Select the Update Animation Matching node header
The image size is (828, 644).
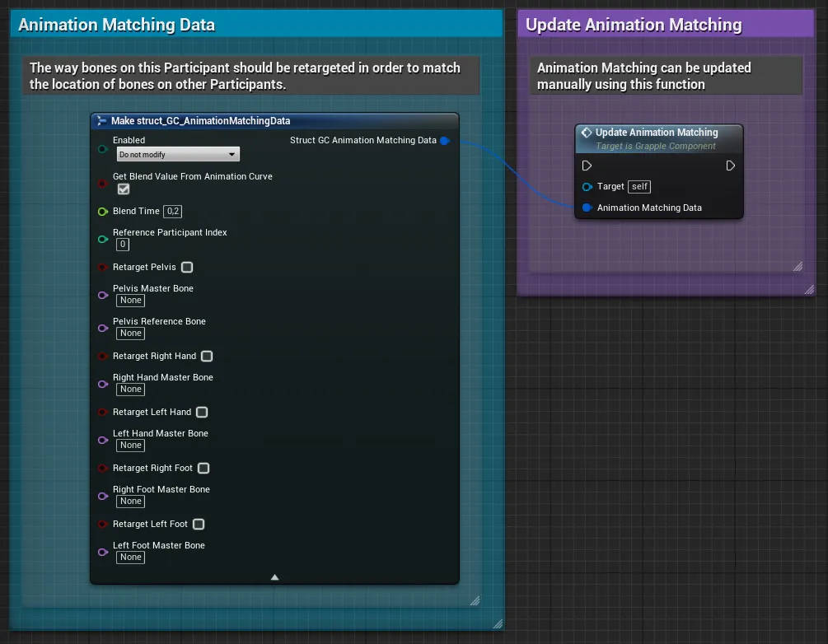click(659, 138)
